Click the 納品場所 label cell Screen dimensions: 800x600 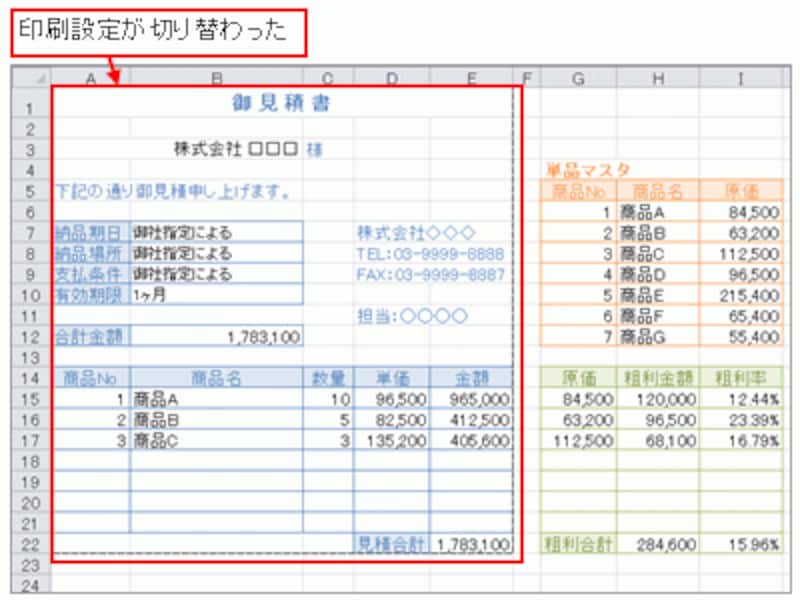[x=91, y=254]
